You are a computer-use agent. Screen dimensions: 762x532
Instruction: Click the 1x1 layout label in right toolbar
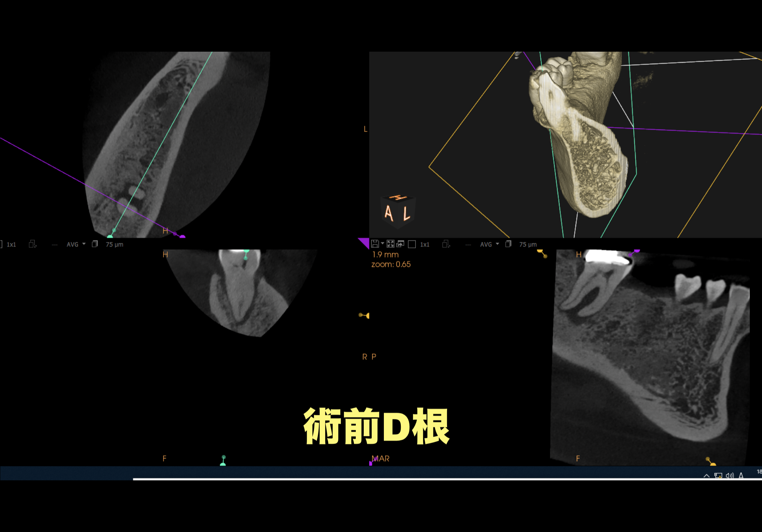[424, 244]
